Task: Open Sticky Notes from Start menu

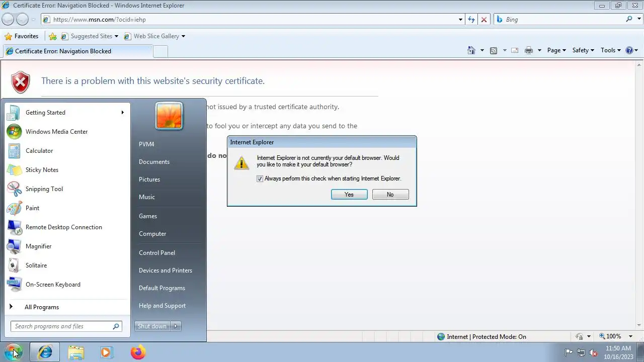Action: point(66,170)
